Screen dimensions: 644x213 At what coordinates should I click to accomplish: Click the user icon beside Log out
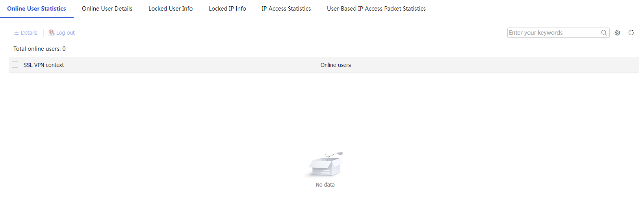point(51,33)
